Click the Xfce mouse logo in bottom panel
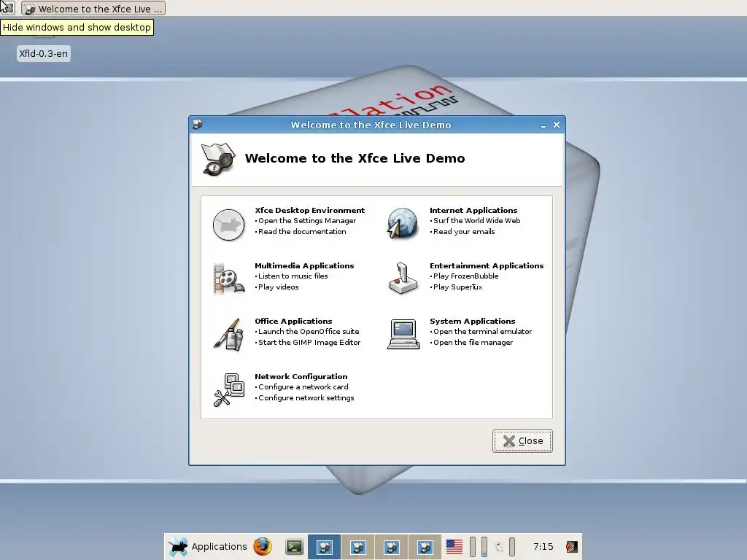The height and width of the screenshot is (560, 747). tap(178, 547)
